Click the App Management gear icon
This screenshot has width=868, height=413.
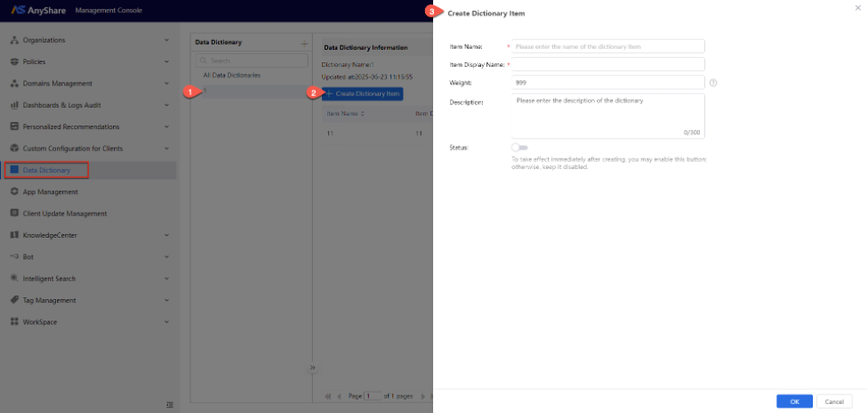point(15,191)
